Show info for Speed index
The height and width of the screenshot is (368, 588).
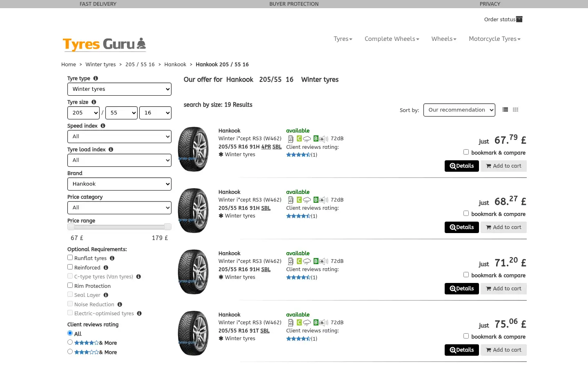(103, 126)
